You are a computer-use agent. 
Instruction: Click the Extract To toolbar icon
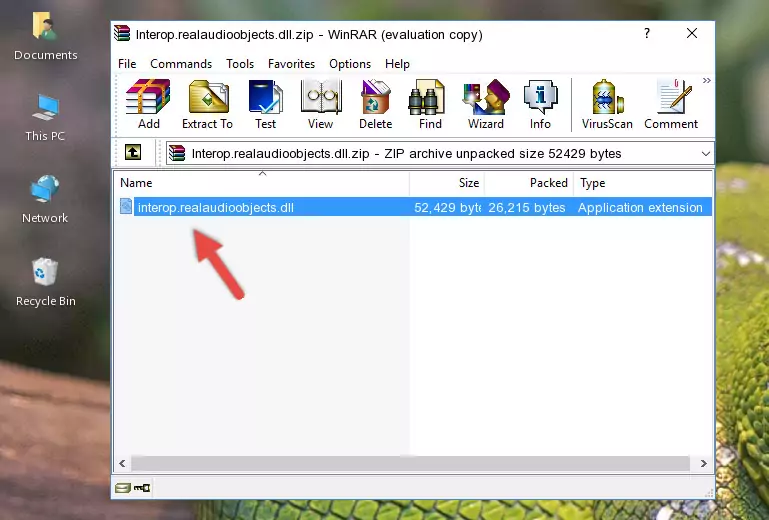tap(207, 104)
